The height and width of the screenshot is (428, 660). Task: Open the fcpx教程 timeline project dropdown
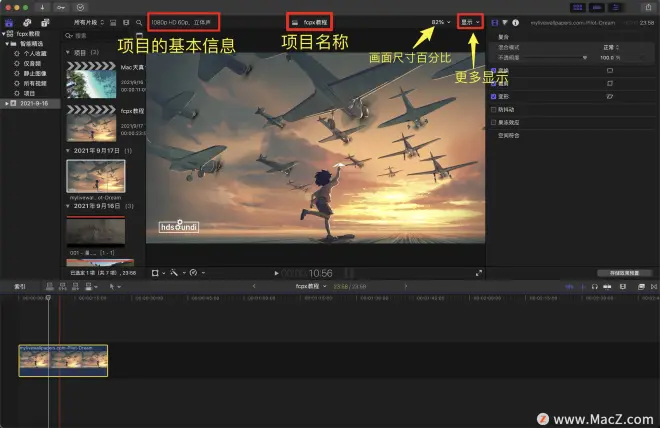click(x=311, y=286)
